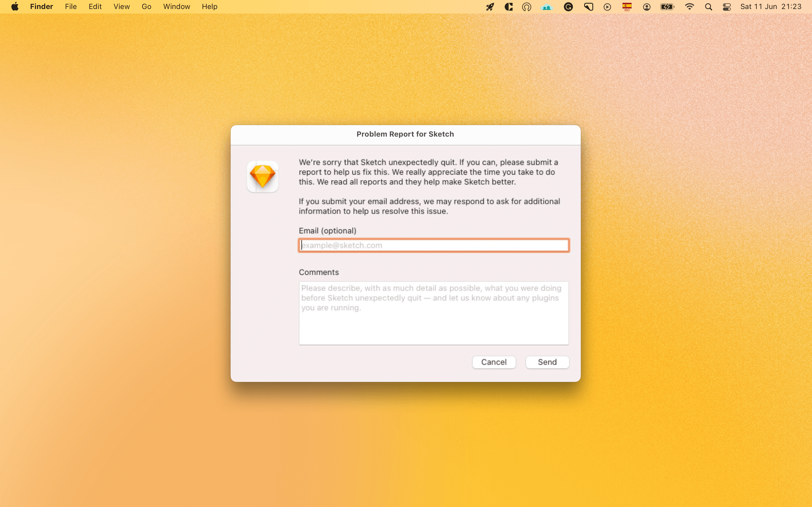Click inside the Comments text area

point(434,313)
